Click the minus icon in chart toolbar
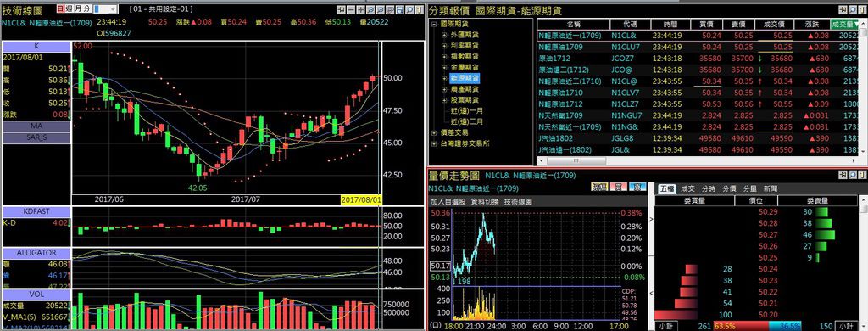Image resolution: width=868 pixels, height=331 pixels. 351,9
